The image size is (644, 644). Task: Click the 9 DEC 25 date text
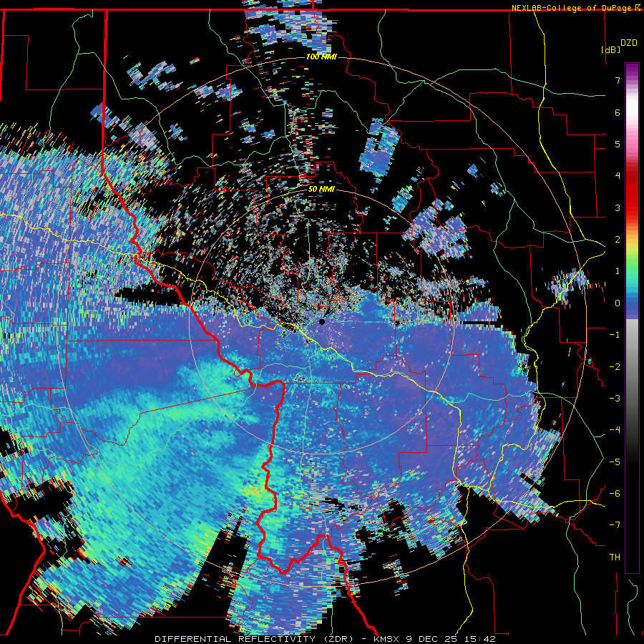[432, 639]
